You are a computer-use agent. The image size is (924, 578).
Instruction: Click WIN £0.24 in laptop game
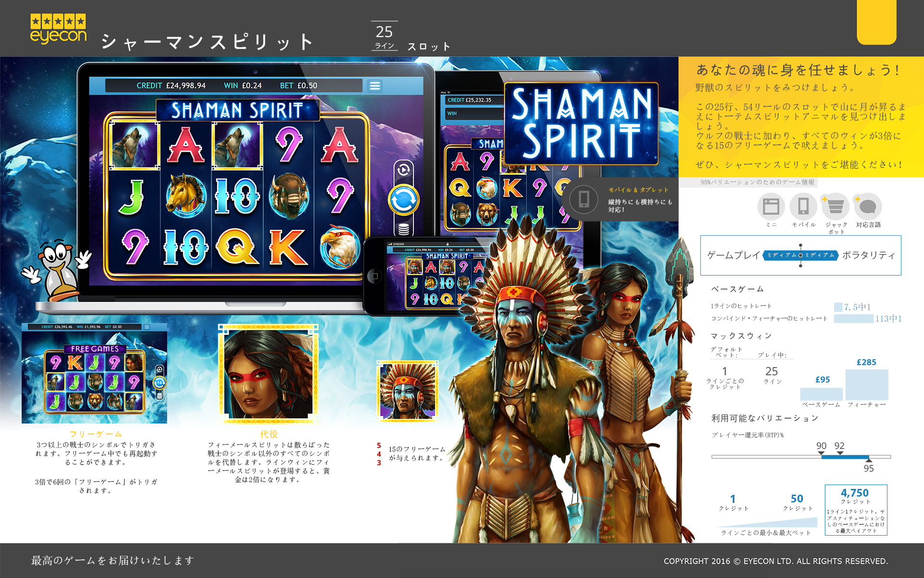tap(243, 86)
